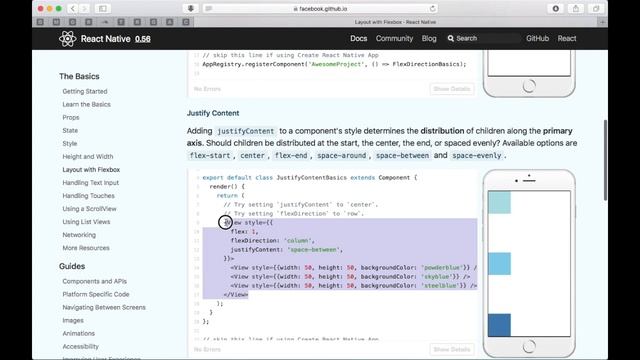Viewport: 640px width, 360px height.
Task: Click the 'flex-start' inline code option
Action: coord(210,156)
